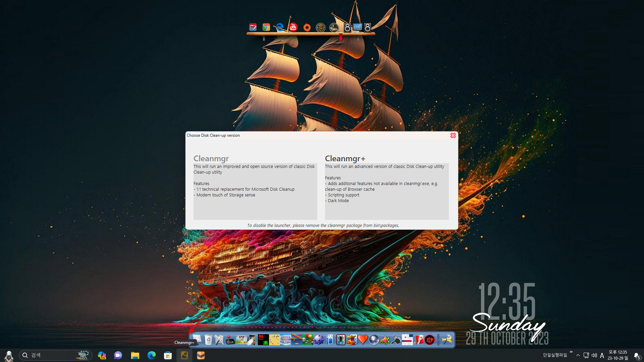Open the screen capture pen icon on shelf
Viewport: 644px width, 362px height.
[253, 27]
